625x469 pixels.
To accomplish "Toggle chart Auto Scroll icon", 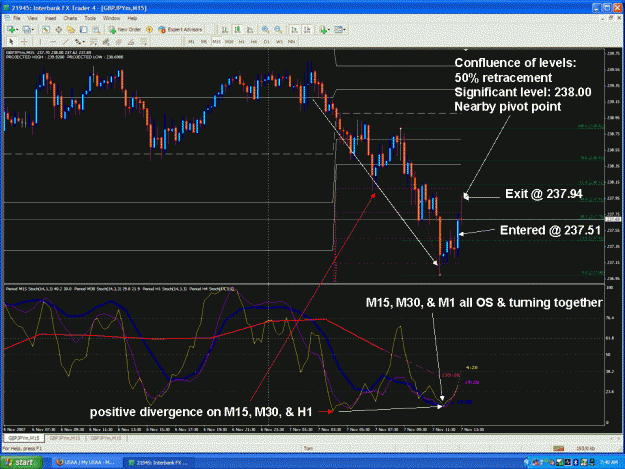I will (295, 29).
